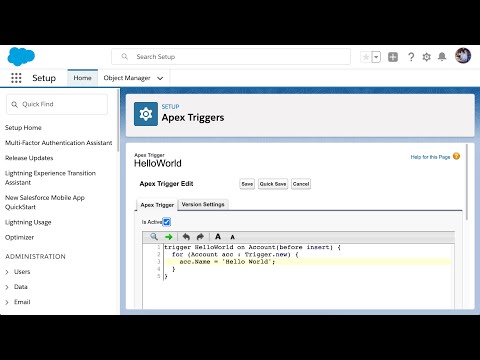Open New Salesforce Mobile App QuickStart
Viewport: 480px width, 360px height.
pos(45,202)
